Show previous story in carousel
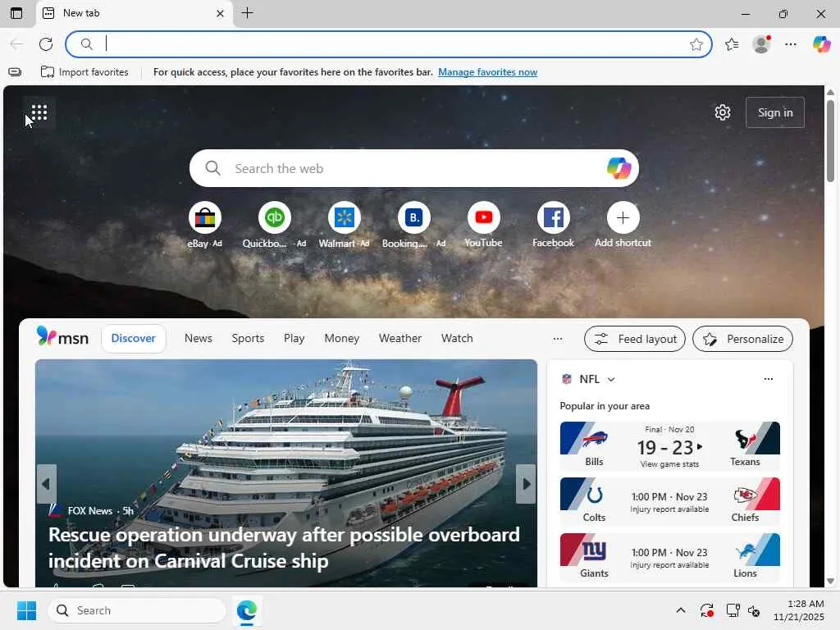Image resolution: width=840 pixels, height=630 pixels. [x=46, y=484]
